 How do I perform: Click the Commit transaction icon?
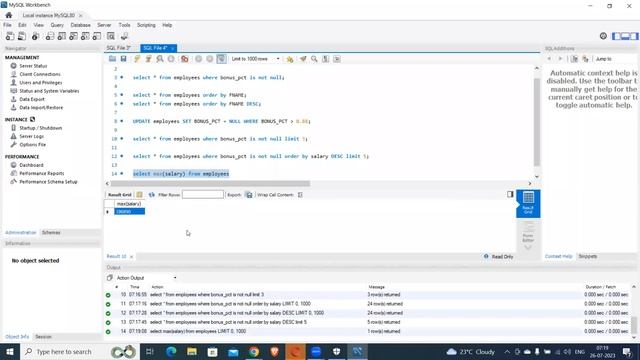tap(198, 59)
